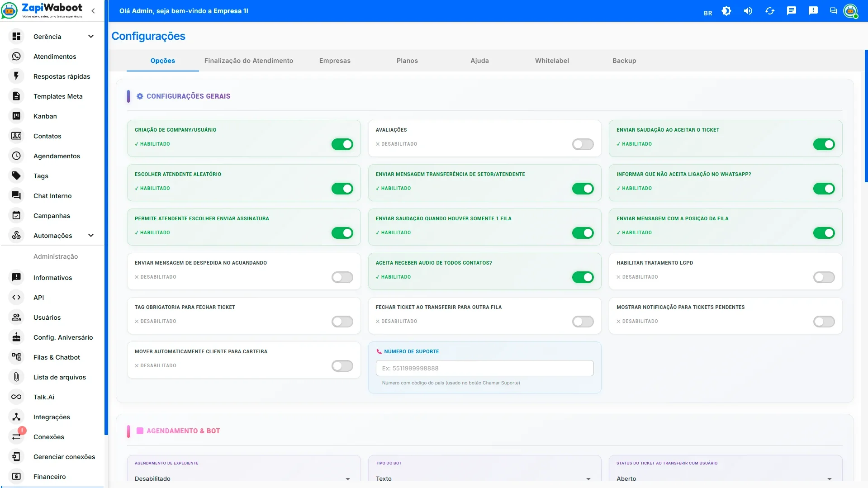The height and width of the screenshot is (488, 868).
Task: Open the BR language selector
Action: pyautogui.click(x=708, y=13)
